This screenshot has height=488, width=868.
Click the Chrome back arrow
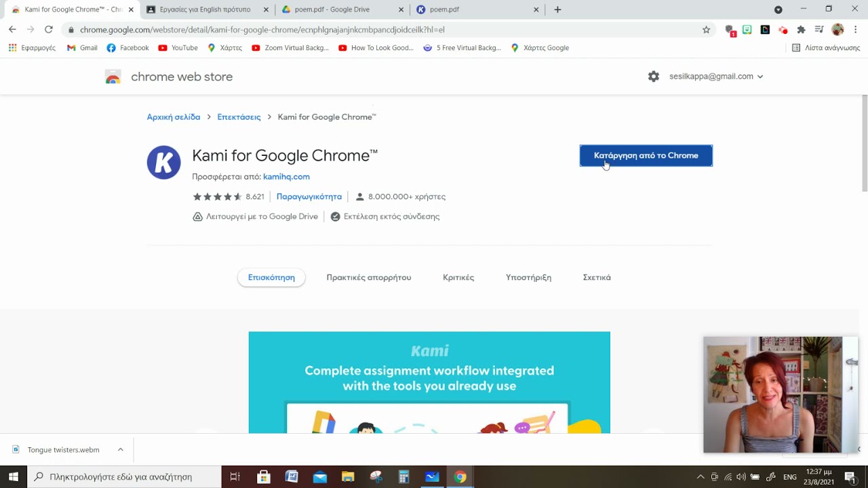pyautogui.click(x=12, y=30)
